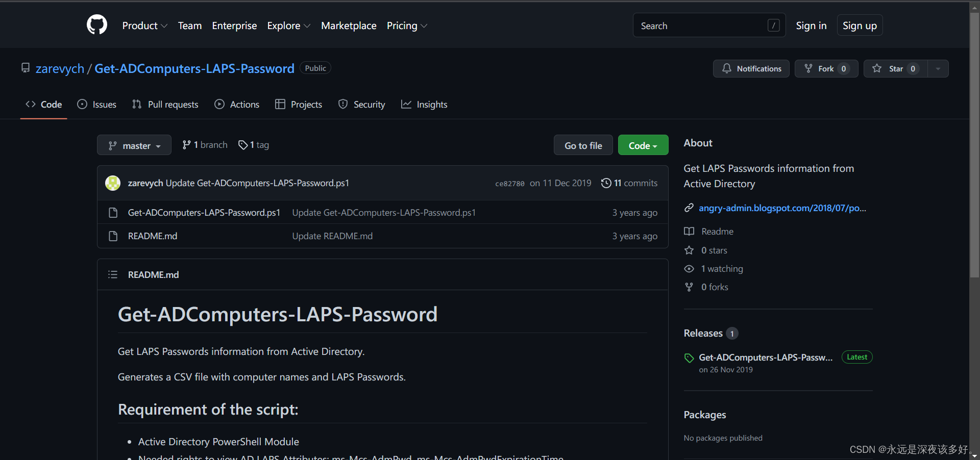Image resolution: width=980 pixels, height=460 pixels.
Task: Open the Get-ADComputers-LAPS-Password repository title link
Action: 194,68
